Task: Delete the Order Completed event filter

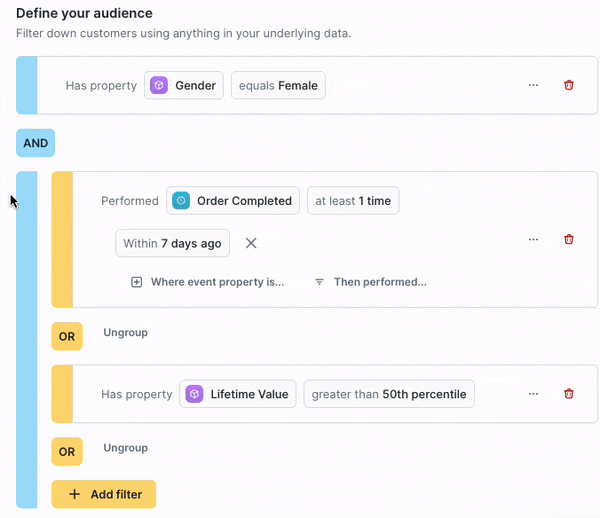Action: coord(569,240)
